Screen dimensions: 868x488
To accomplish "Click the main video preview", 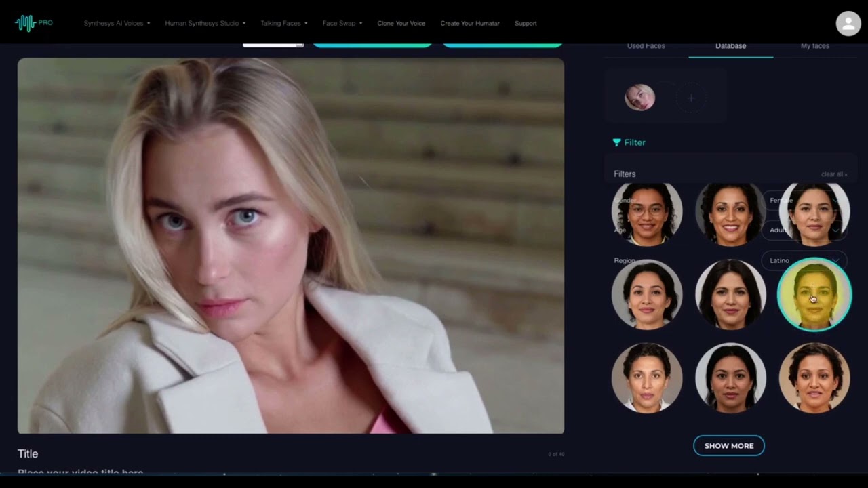I will [291, 245].
